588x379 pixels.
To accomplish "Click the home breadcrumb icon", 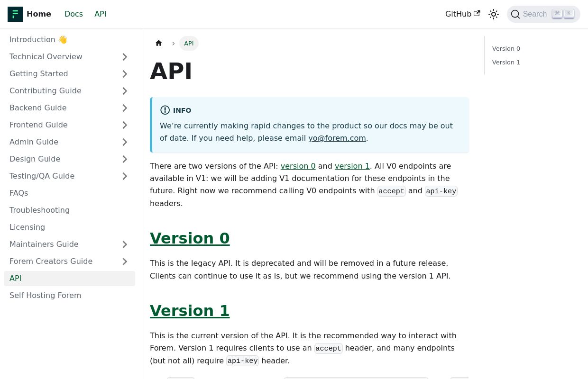I will 159,43.
